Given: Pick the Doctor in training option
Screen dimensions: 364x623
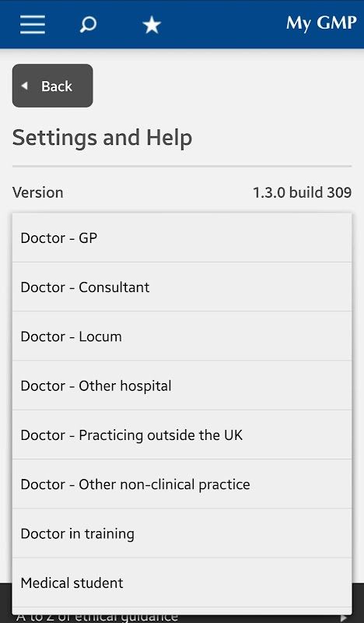Looking at the screenshot, I should [x=182, y=533].
